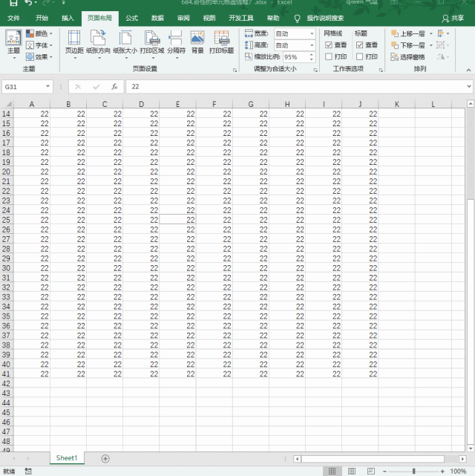Open the Help (帮助) tab

[x=272, y=19]
